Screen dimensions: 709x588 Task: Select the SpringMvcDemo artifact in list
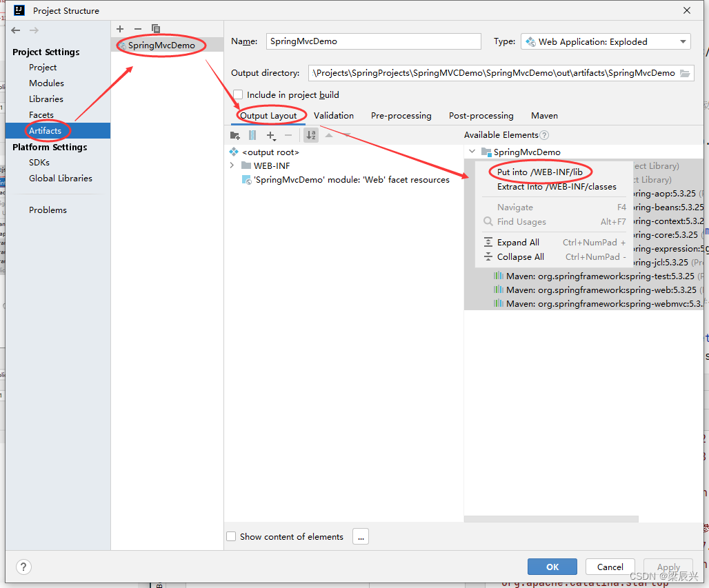[168, 45]
